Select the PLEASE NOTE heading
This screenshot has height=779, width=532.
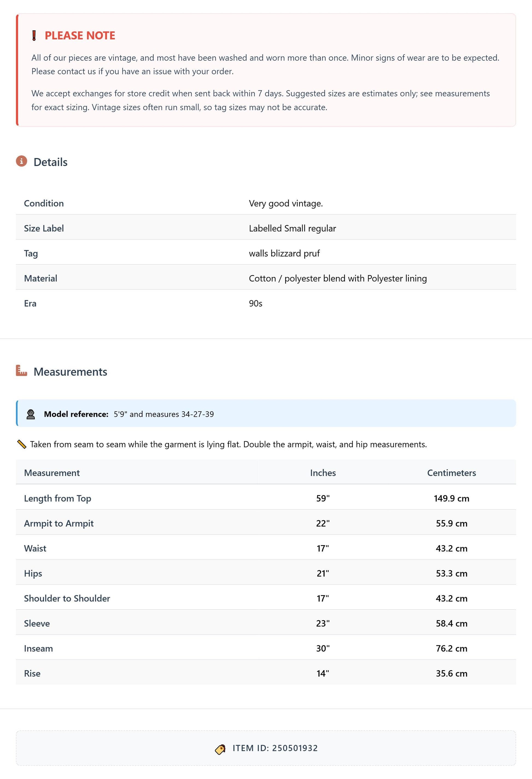(80, 36)
